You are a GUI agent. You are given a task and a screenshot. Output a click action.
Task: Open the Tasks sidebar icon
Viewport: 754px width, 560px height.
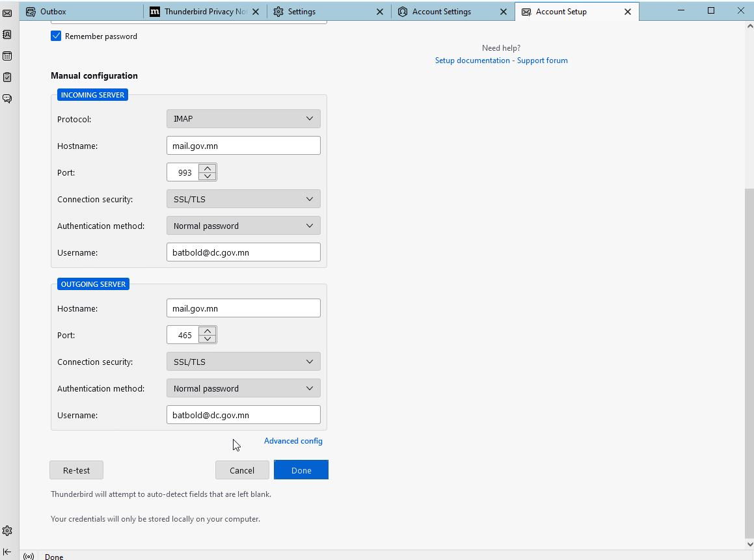(7, 77)
